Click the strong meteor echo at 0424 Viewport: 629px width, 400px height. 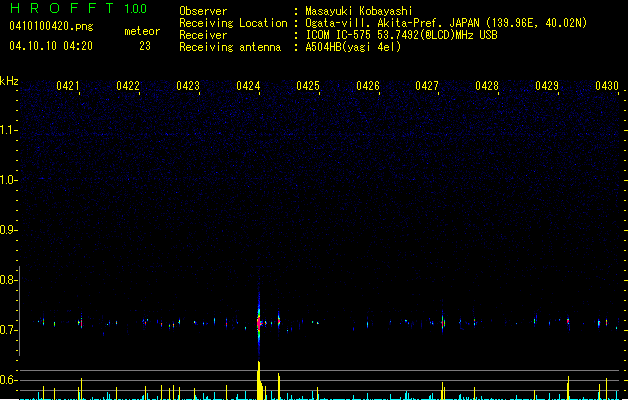[259, 321]
